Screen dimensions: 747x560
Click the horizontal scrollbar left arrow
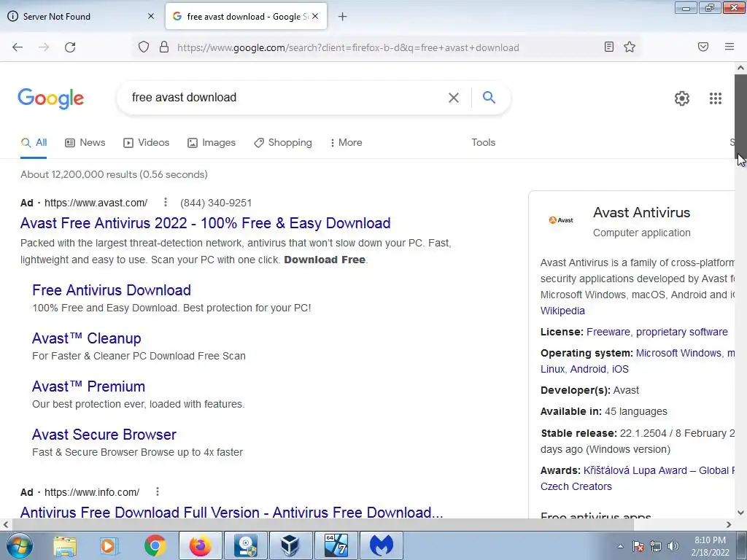pos(6,524)
